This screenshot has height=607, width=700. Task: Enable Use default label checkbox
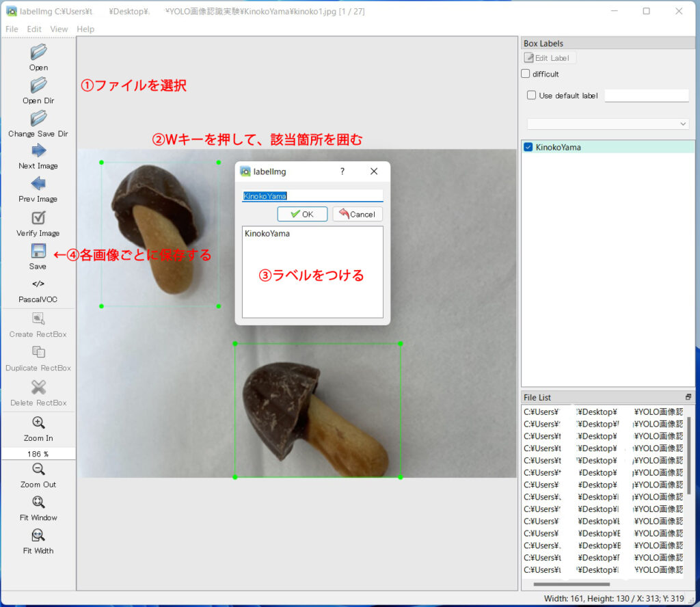(x=531, y=95)
